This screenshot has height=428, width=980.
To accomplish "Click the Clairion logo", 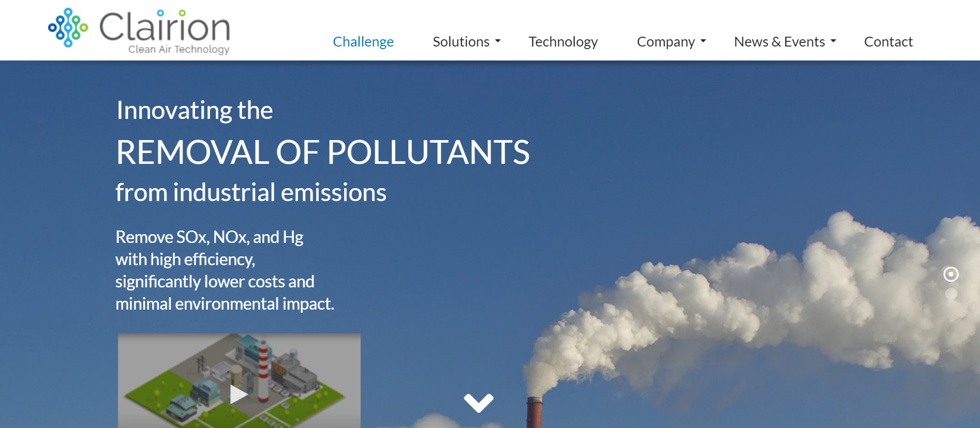I will (x=139, y=31).
